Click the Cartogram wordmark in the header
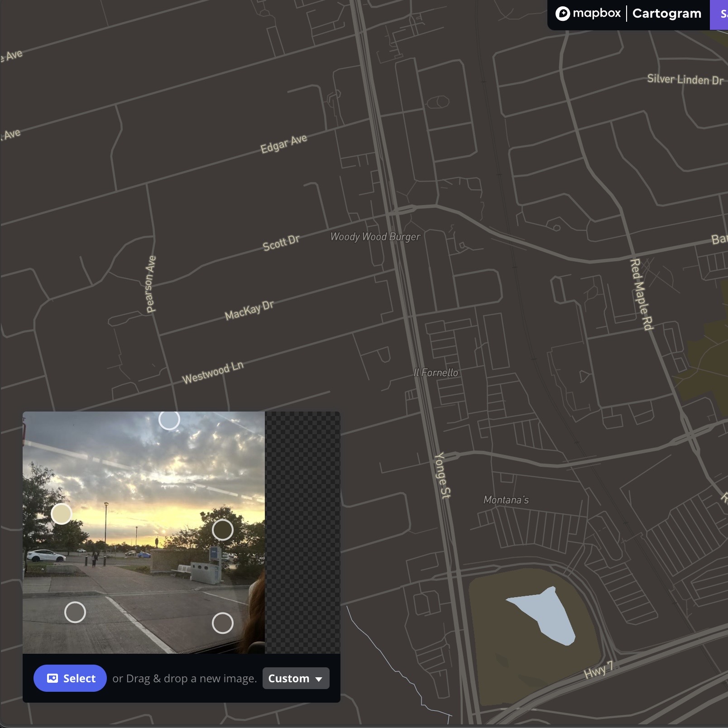Viewport: 728px width, 728px height. [666, 13]
